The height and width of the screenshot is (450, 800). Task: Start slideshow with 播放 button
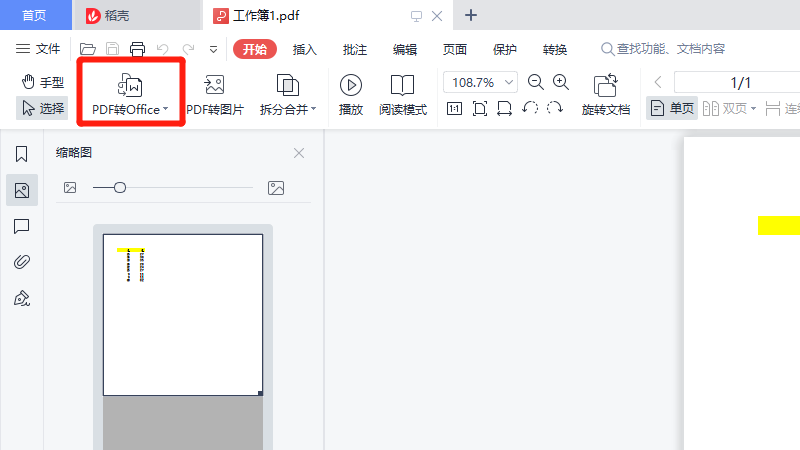coord(351,93)
